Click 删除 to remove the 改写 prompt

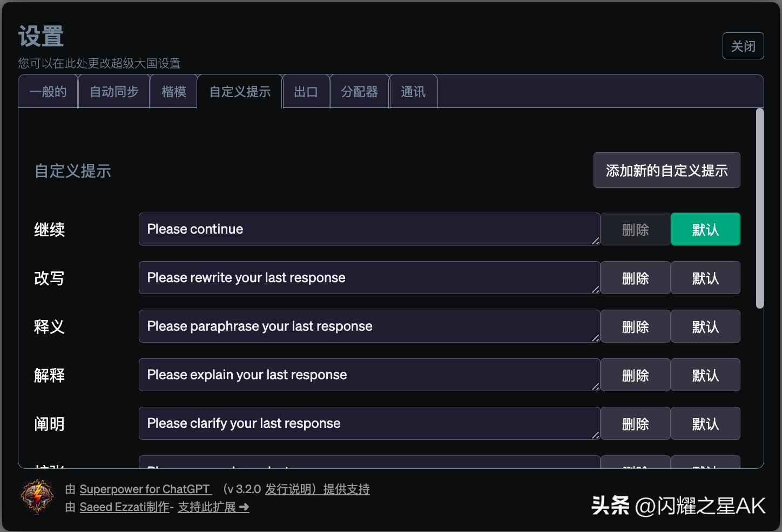[635, 277]
